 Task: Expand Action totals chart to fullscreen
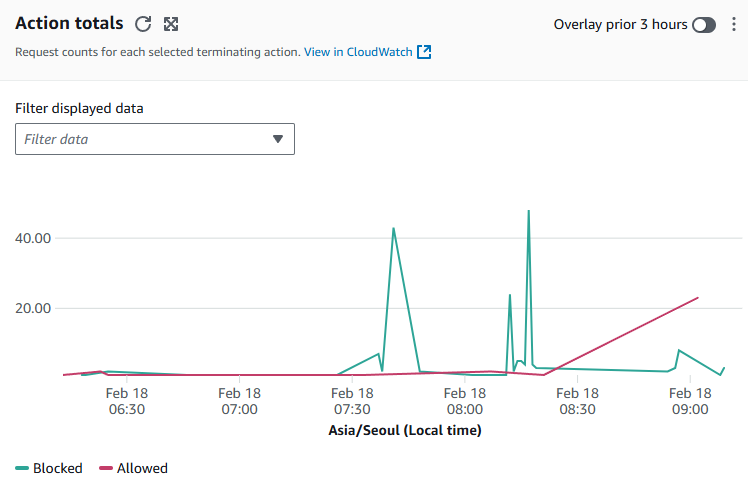tap(171, 24)
